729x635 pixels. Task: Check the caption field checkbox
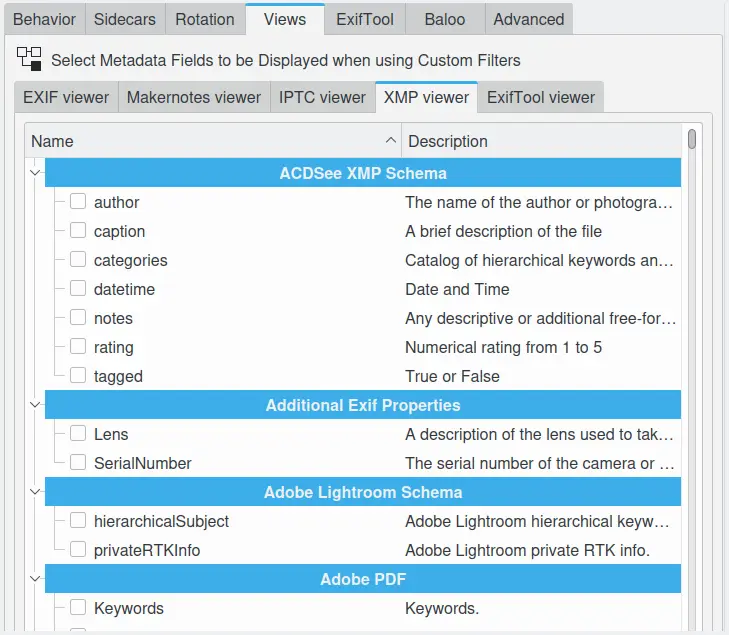(x=78, y=231)
